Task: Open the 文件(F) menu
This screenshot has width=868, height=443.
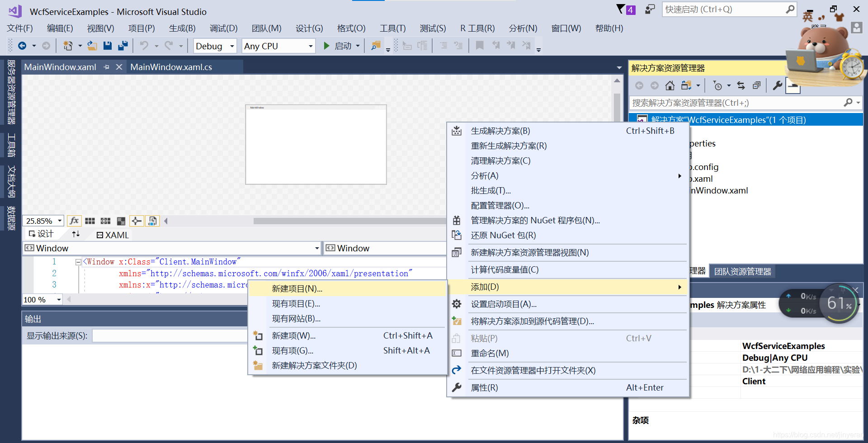Action: (x=20, y=28)
